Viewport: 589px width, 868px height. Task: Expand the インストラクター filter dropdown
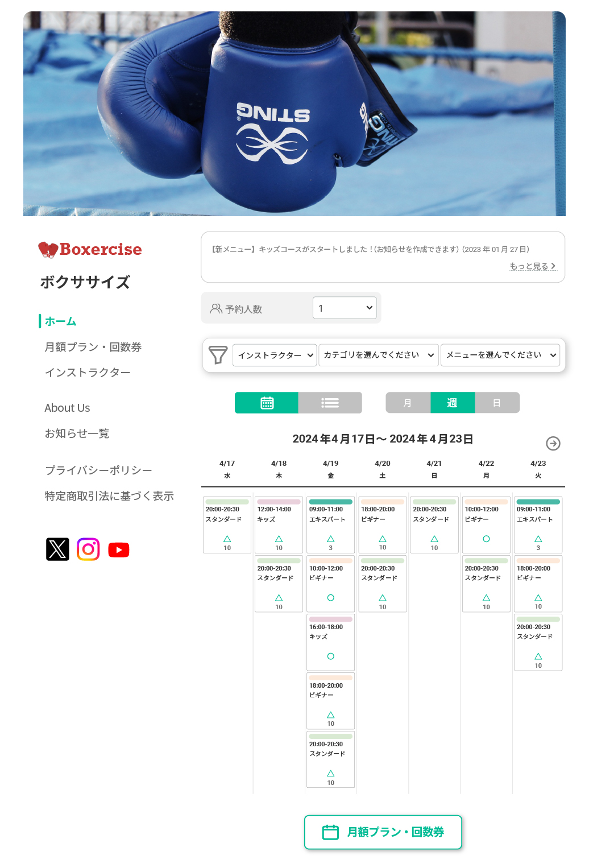(x=275, y=355)
